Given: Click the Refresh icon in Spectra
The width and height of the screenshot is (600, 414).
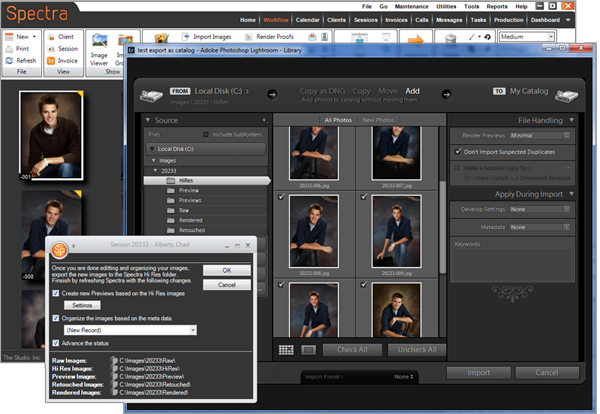Looking at the screenshot, I should tap(9, 61).
